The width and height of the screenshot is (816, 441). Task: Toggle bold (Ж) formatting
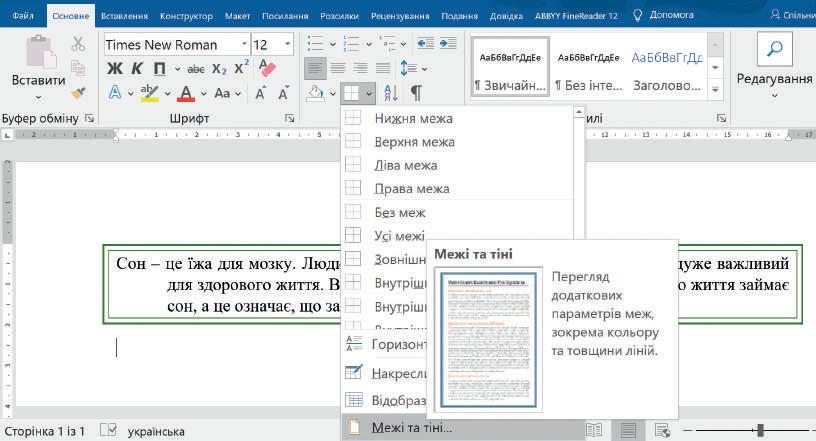coord(114,68)
